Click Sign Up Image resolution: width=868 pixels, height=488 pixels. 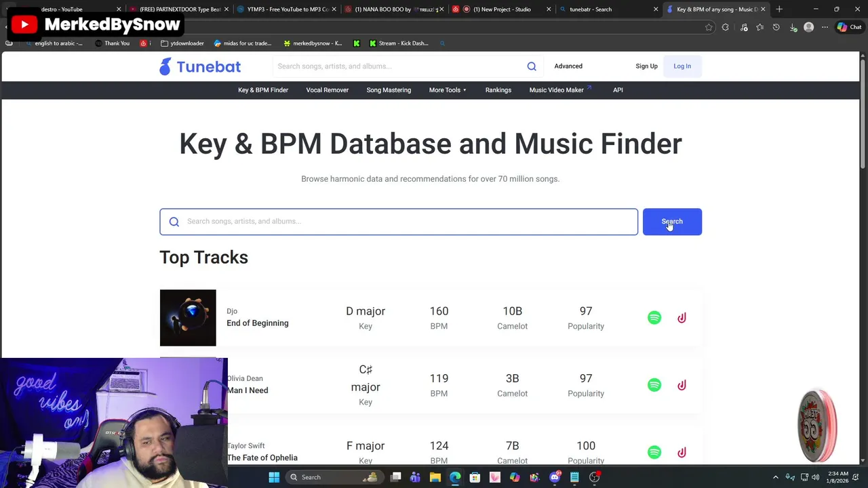coord(646,66)
